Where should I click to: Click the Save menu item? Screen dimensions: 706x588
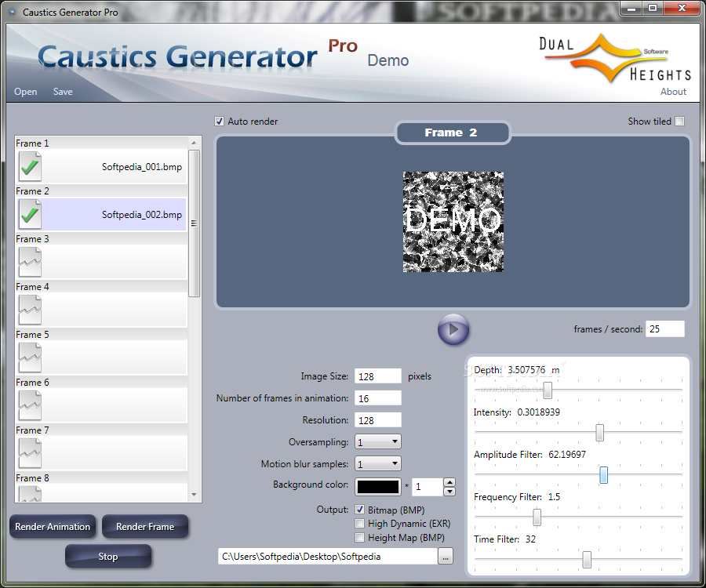[x=63, y=91]
